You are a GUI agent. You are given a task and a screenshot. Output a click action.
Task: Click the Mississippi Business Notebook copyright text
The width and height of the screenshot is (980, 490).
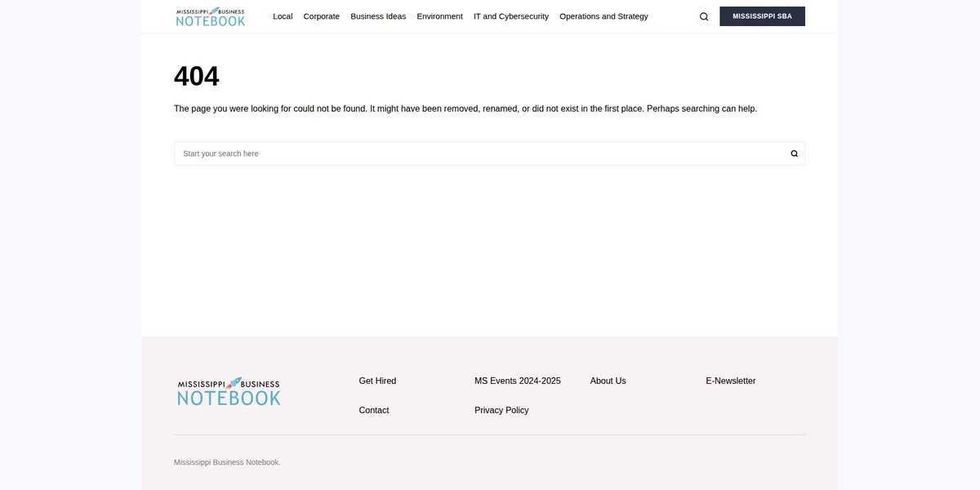227,462
